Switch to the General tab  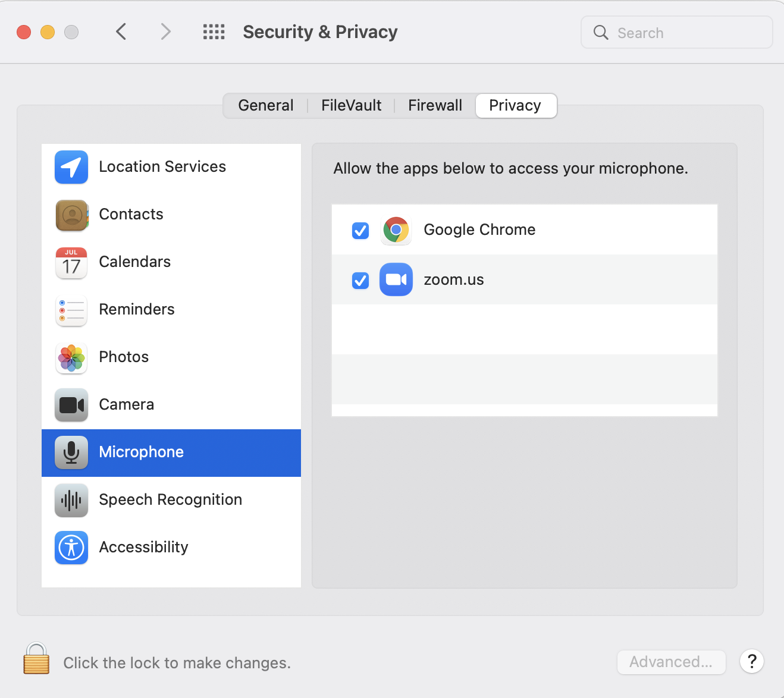265,106
